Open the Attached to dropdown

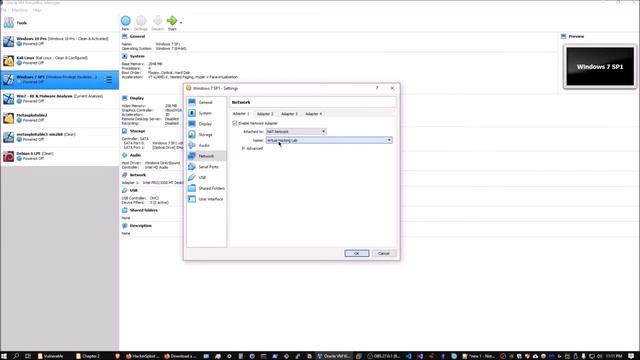coord(296,131)
